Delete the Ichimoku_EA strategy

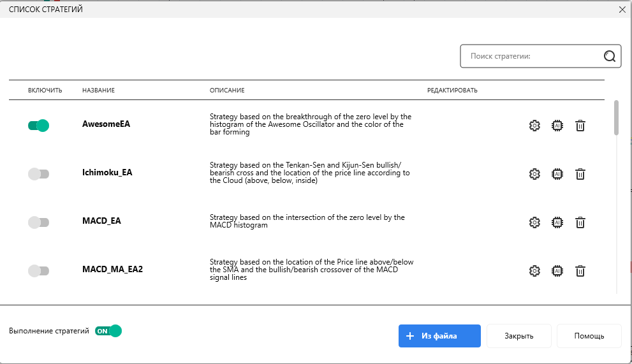(x=580, y=174)
